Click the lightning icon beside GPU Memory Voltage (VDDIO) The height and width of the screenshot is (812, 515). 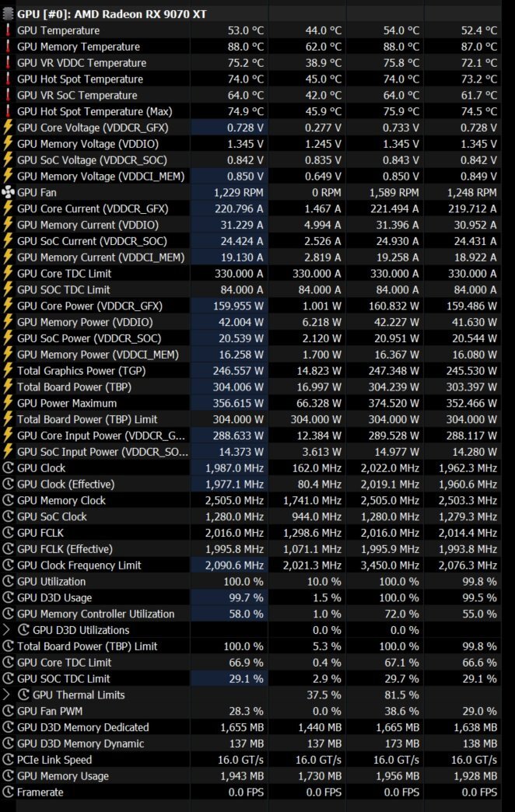point(8,144)
